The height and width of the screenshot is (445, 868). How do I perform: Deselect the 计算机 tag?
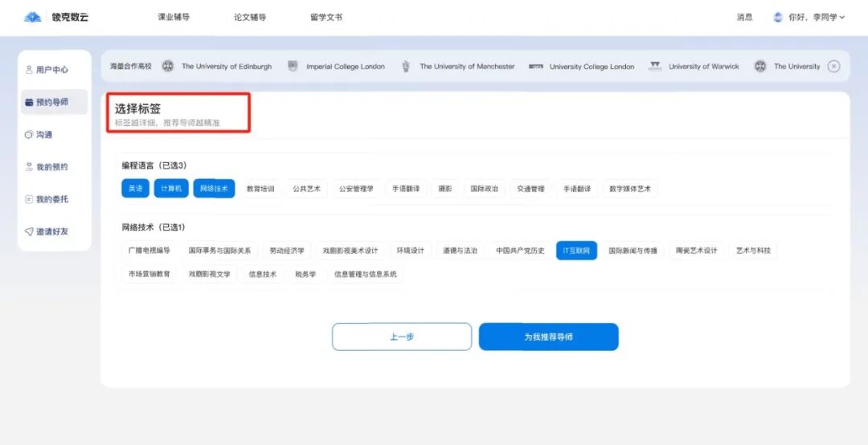pyautogui.click(x=171, y=189)
